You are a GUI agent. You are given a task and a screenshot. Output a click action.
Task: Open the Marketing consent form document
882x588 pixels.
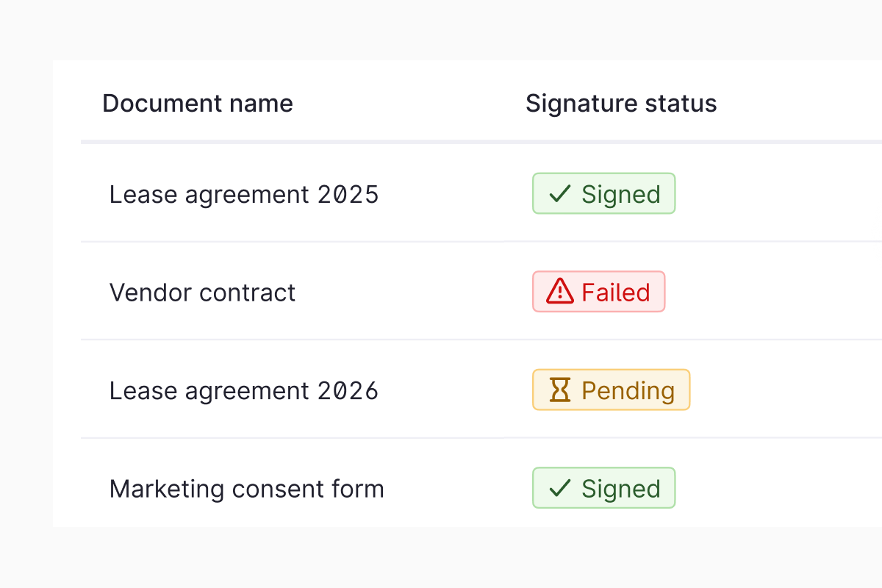[246, 489]
